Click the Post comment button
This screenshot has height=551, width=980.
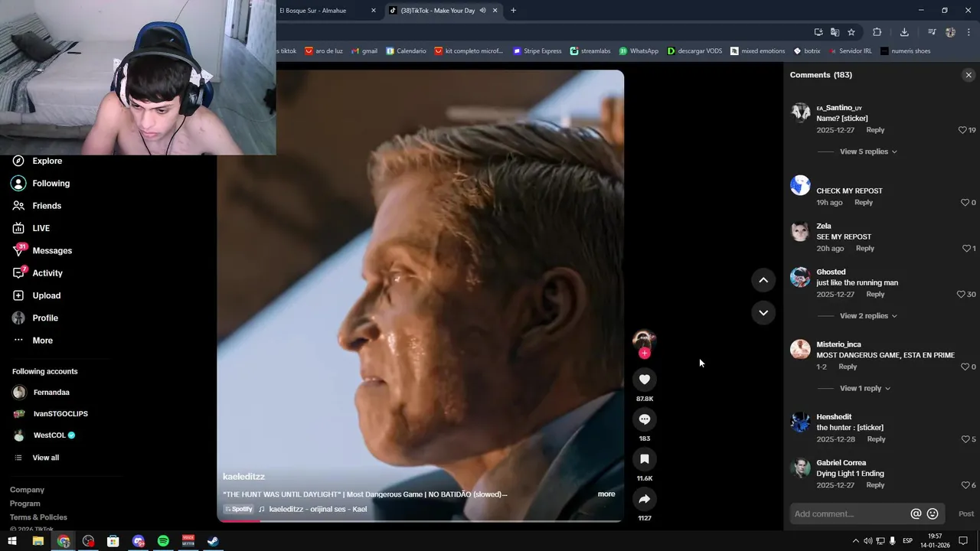[966, 514]
